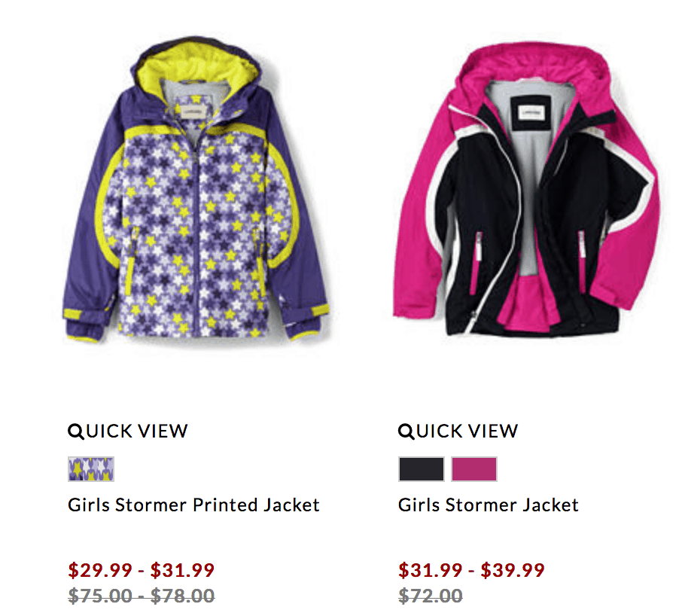685x616 pixels.
Task: Click the $31.99 upper price of printed jacket
Action: 183,570
